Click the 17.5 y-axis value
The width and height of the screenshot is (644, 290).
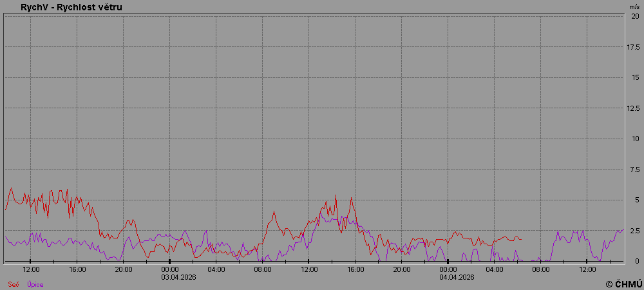click(x=634, y=47)
